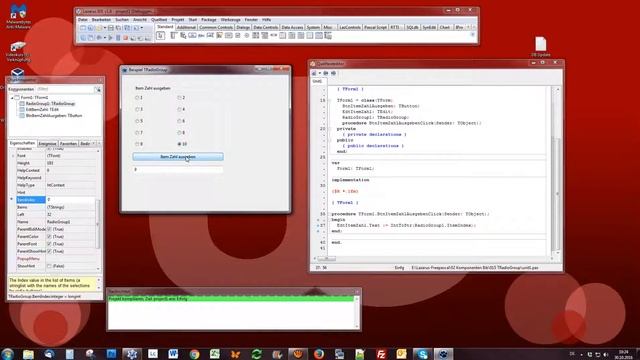This screenshot has width=640, height=360.
Task: Select the TToggleBox palette component
Action: coord(229,36)
